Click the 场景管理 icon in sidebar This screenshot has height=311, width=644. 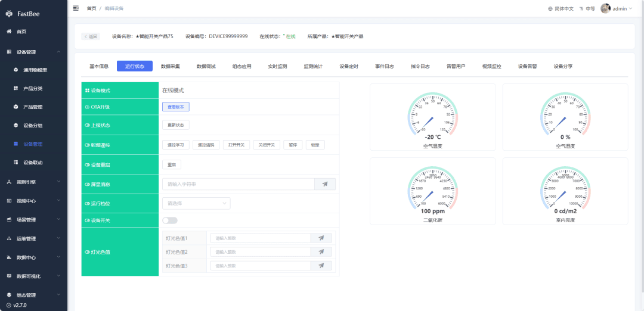pos(9,219)
